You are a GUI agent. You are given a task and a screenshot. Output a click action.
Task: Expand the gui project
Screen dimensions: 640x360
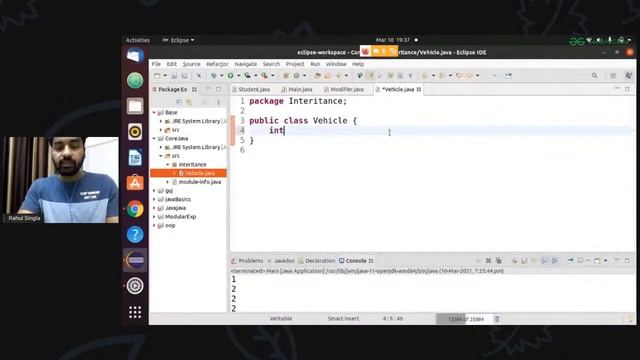coord(154,191)
